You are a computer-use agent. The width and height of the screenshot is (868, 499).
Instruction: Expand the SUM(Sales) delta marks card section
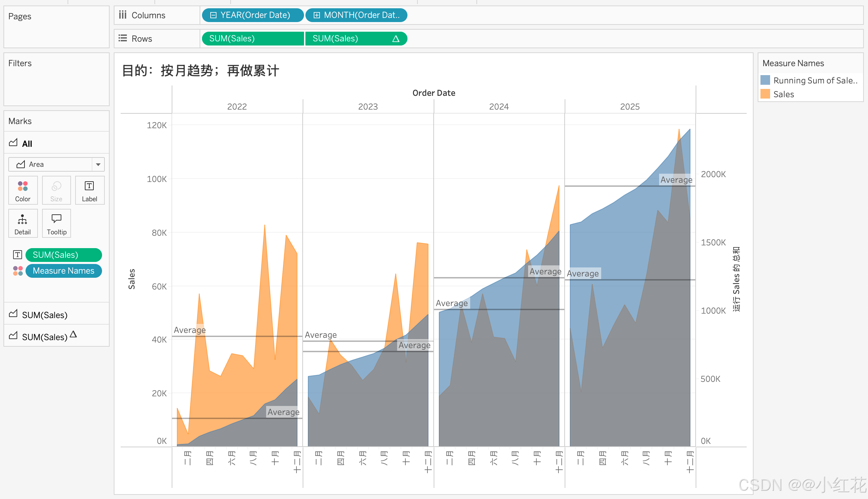click(45, 337)
